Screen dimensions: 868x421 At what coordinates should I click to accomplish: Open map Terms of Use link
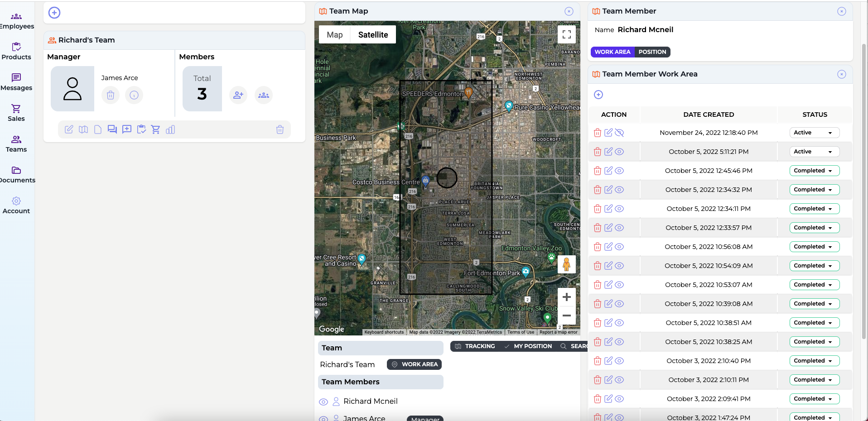(x=521, y=332)
